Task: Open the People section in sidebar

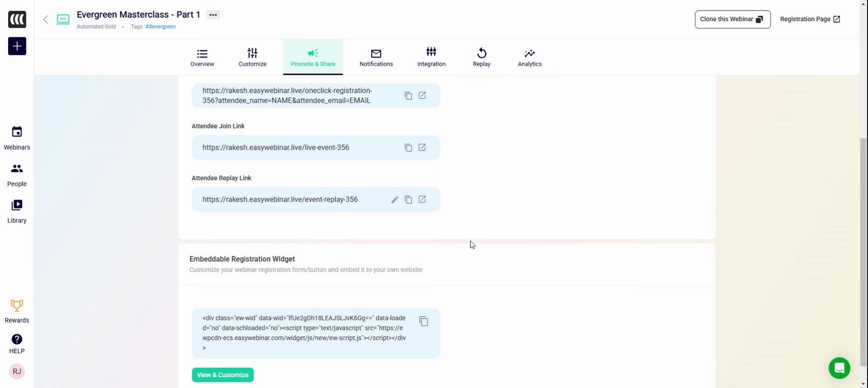Action: coord(17,175)
